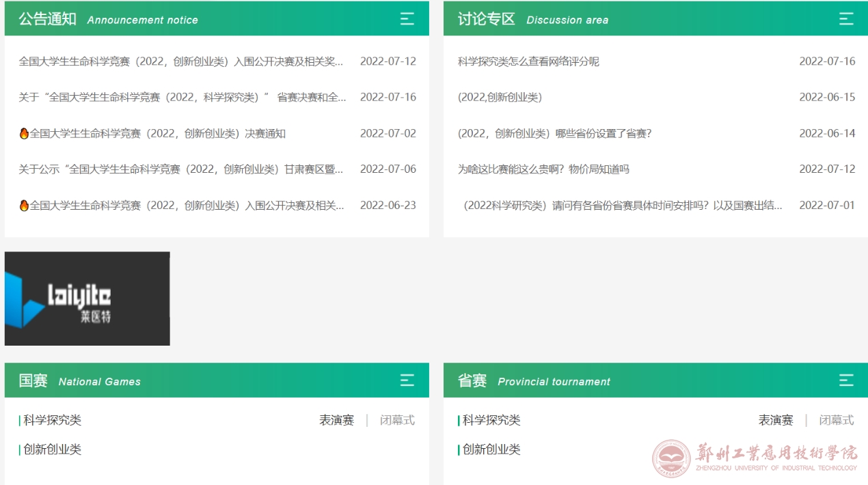Open the announcement dated 2022-07-16
Screen dimensions: 868x485
(x=182, y=97)
